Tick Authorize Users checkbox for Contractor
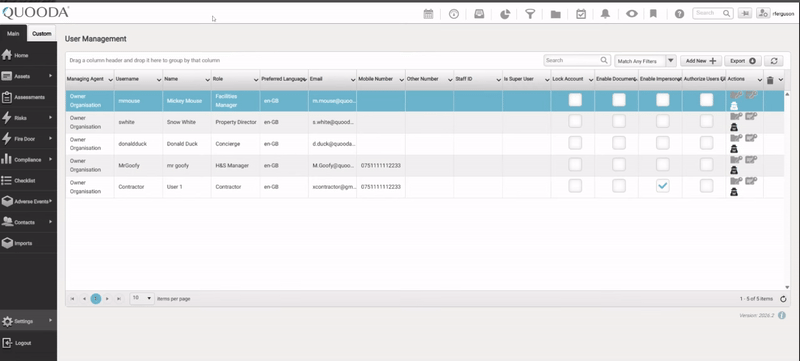 pos(706,186)
